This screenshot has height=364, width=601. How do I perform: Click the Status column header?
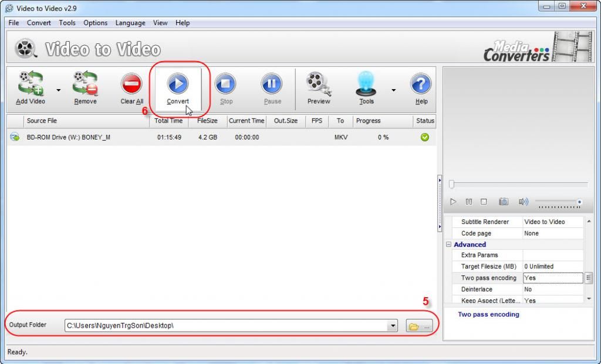(x=425, y=121)
